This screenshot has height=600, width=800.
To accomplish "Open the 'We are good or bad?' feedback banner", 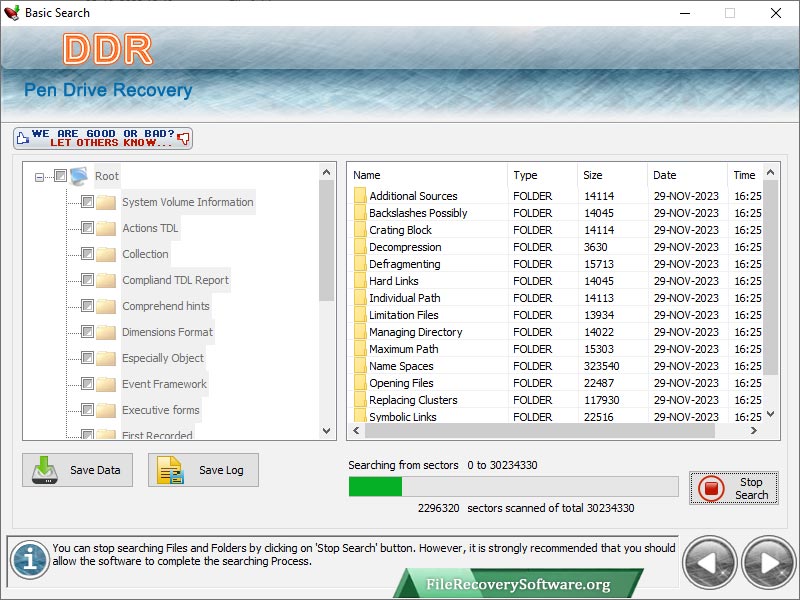I will (103, 138).
